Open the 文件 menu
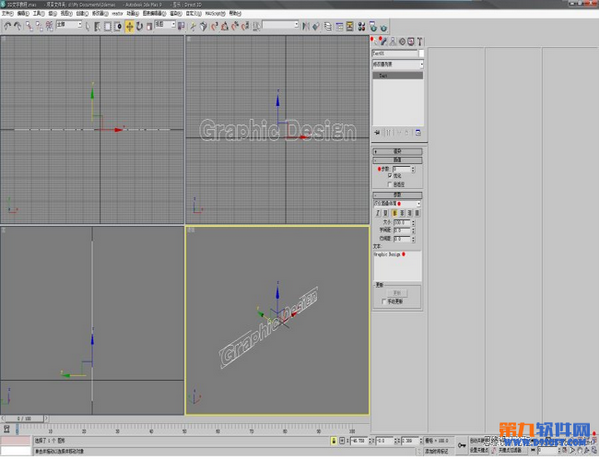600x460 pixels. click(7, 13)
